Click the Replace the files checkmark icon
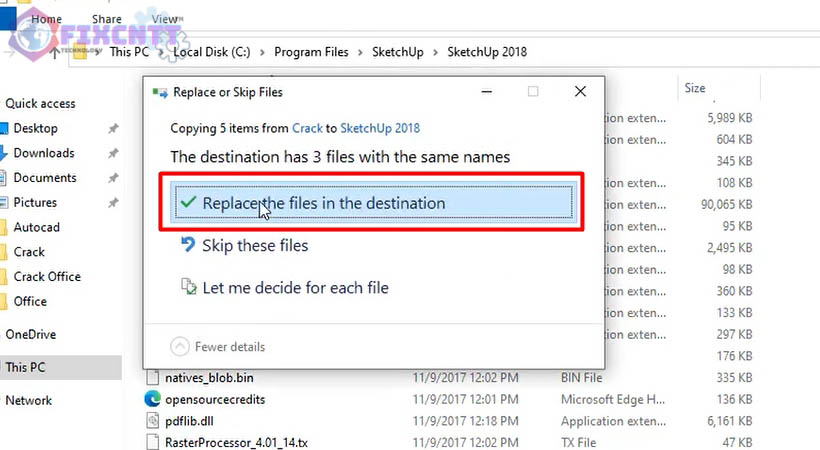 (186, 203)
